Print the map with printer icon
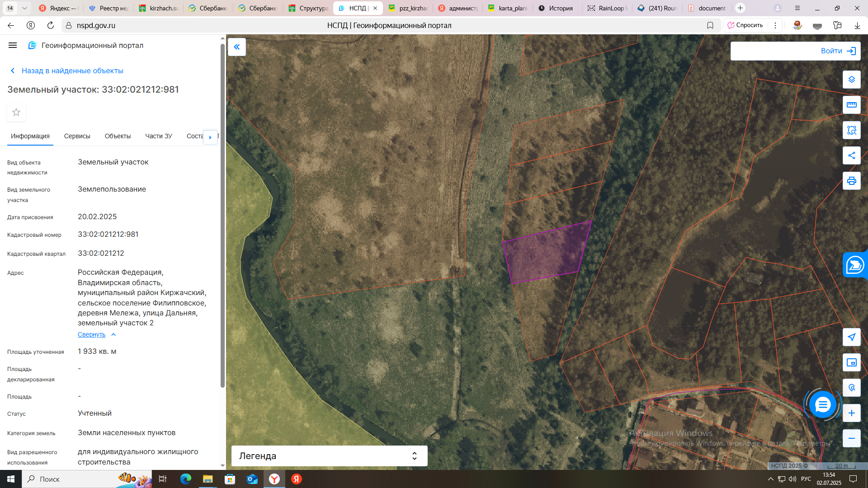 (x=851, y=181)
